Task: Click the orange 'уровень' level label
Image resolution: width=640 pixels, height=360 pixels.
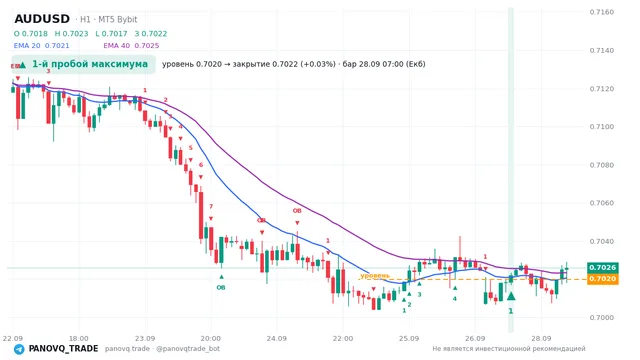Action: tap(375, 276)
